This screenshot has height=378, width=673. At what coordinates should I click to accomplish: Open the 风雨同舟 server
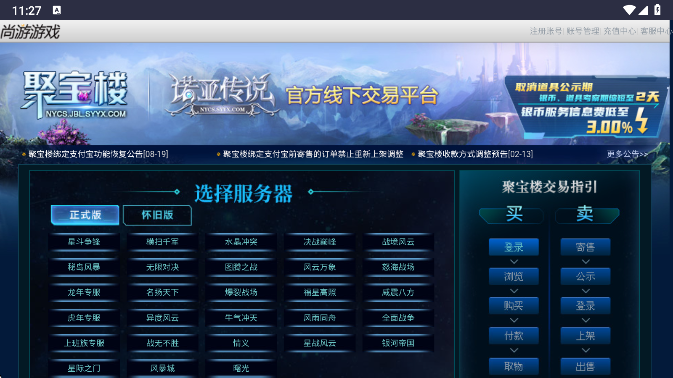(x=319, y=318)
